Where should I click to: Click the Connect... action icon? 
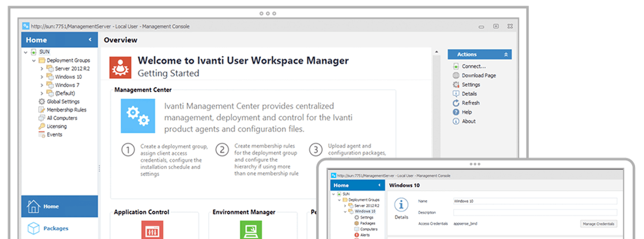[x=456, y=66]
